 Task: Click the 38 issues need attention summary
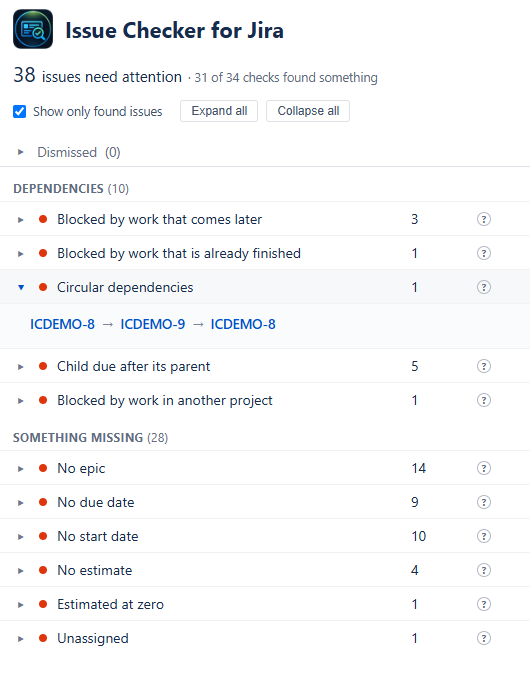[x=97, y=76]
